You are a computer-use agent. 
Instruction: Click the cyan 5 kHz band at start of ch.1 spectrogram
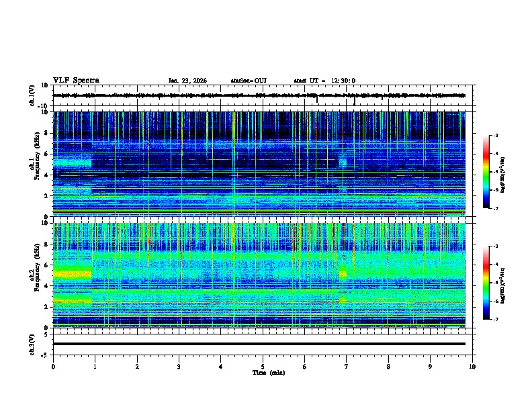tap(73, 162)
